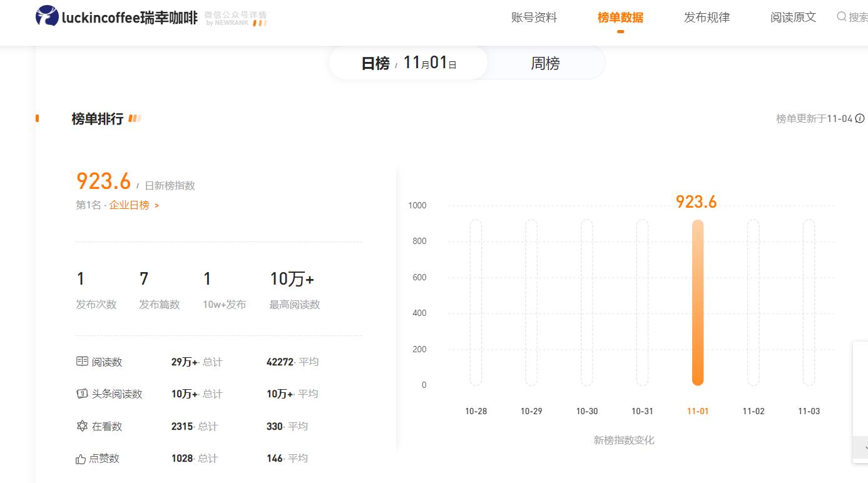Open the 企业日榜 ranking link
868x483 pixels.
click(x=130, y=205)
